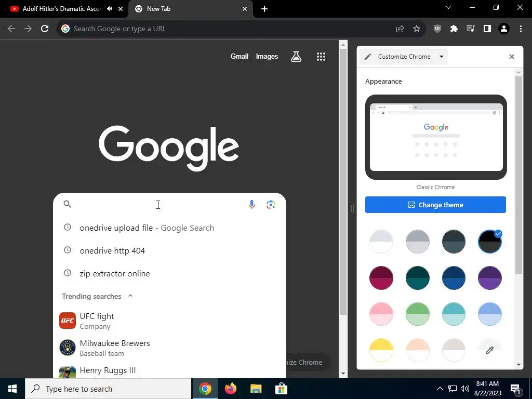Go back with the browser back arrow
Image resolution: width=532 pixels, height=399 pixels.
tap(11, 29)
